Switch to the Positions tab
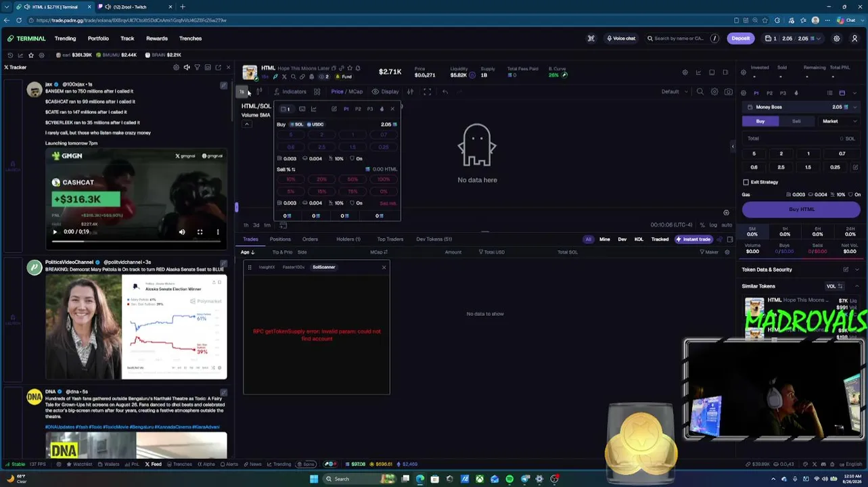 280,239
